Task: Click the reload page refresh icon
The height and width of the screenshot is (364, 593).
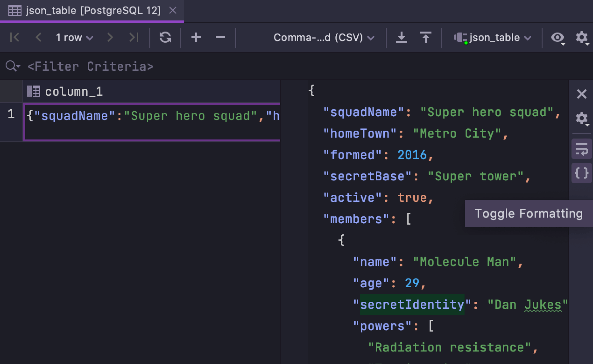Action: [165, 37]
